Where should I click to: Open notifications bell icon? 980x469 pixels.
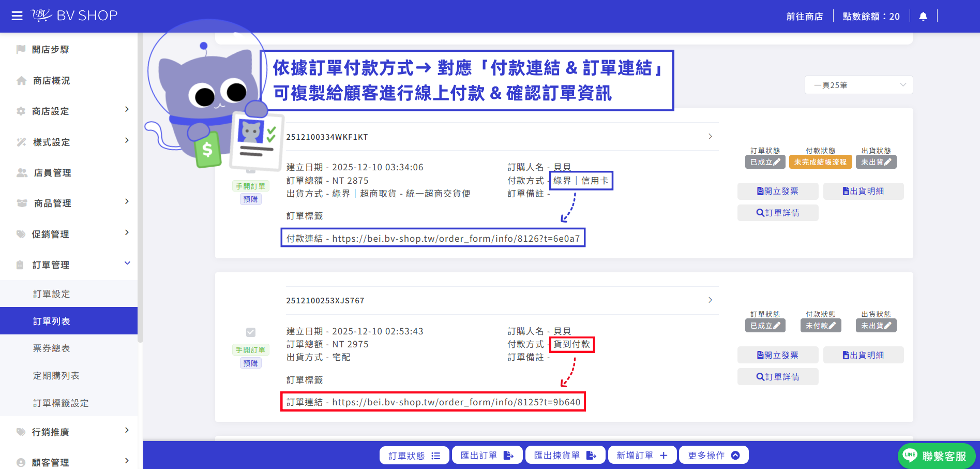(x=923, y=17)
